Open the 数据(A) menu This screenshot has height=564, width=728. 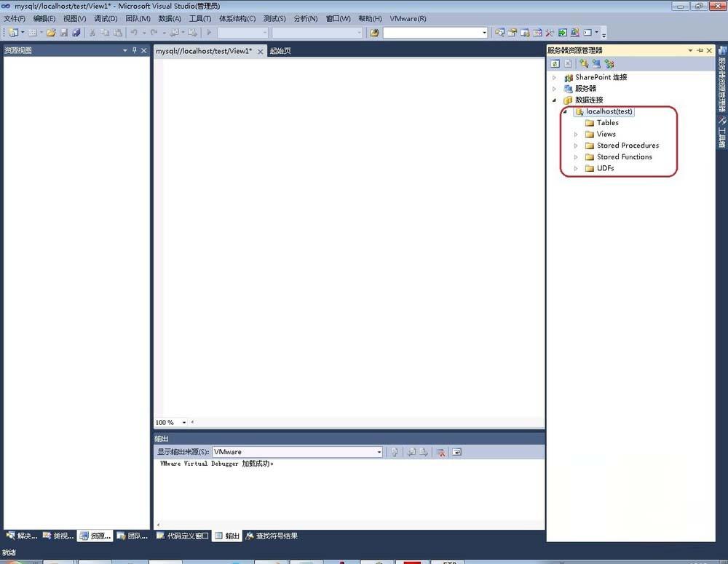(170, 19)
